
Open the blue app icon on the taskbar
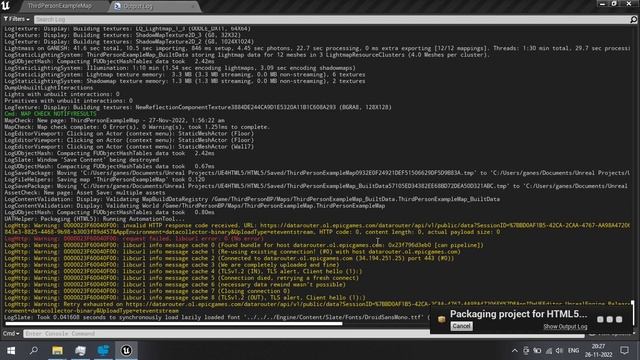pos(103,350)
